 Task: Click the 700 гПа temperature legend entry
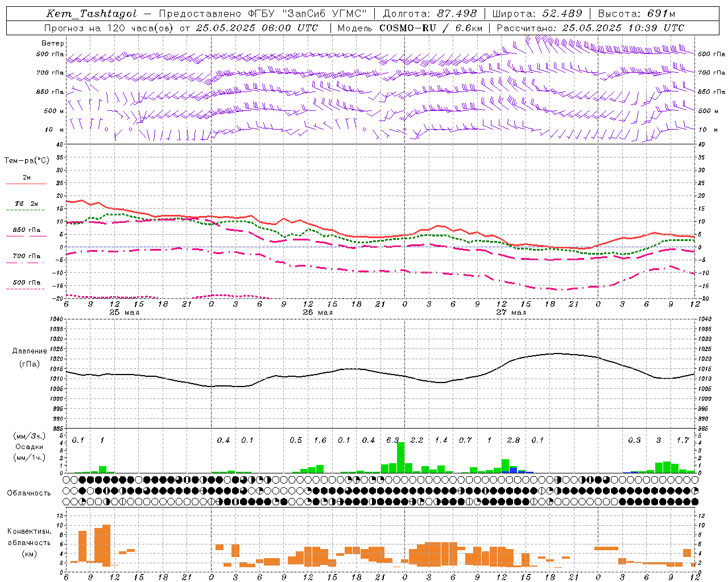tap(27, 256)
